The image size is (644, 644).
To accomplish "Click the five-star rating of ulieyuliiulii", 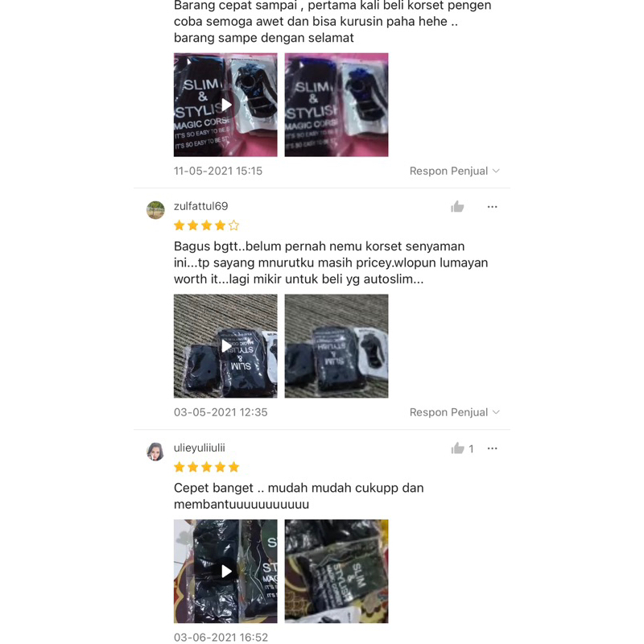I will [206, 467].
